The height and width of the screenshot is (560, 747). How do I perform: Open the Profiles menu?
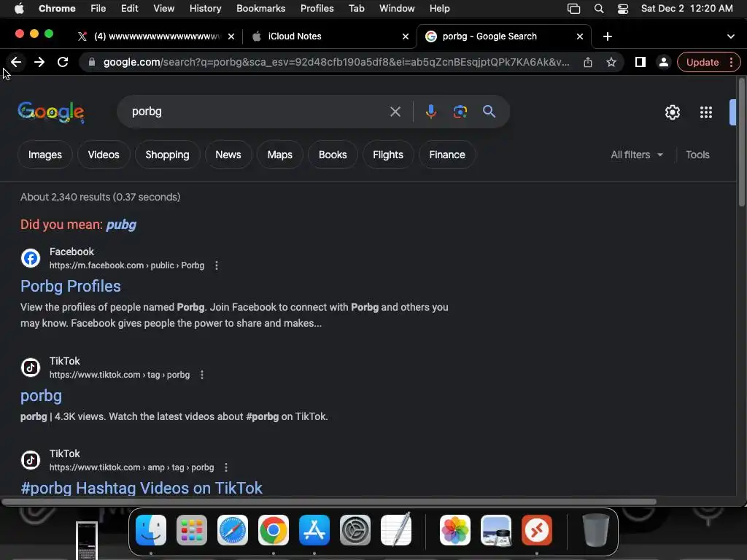tap(317, 9)
